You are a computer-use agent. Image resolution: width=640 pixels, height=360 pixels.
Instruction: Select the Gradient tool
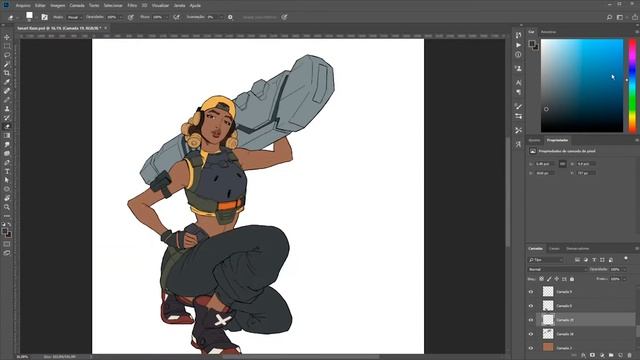coord(7,136)
